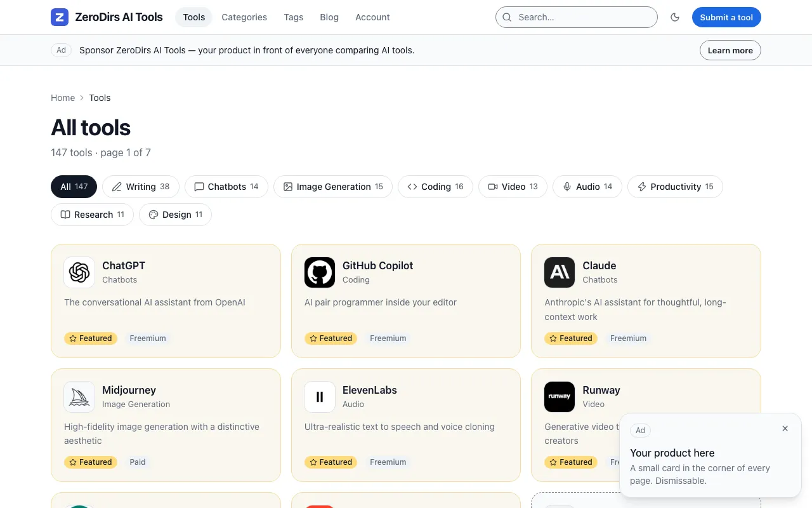
Task: Filter by Coding category
Action: coord(435,187)
